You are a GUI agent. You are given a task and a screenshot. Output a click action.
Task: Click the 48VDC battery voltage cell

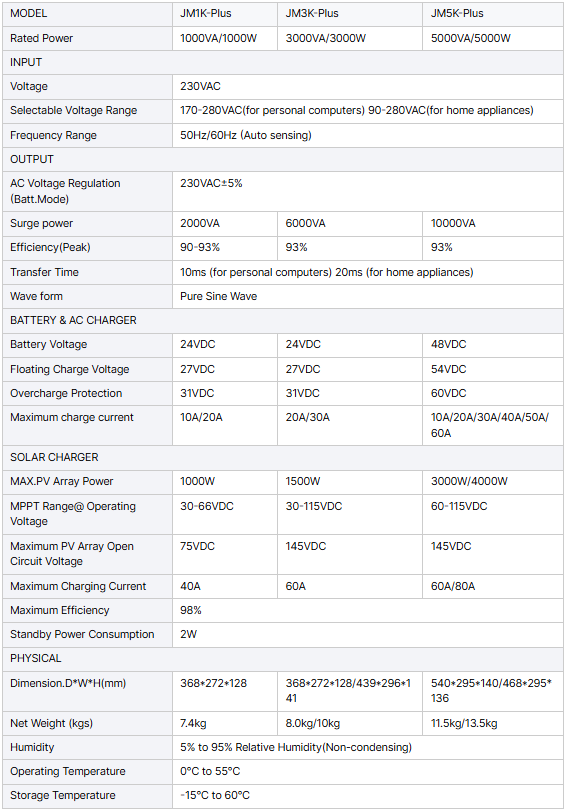493,344
